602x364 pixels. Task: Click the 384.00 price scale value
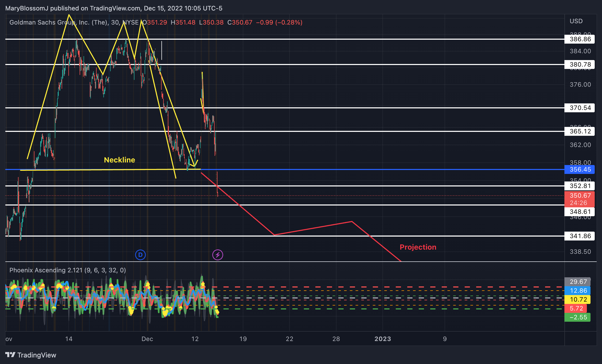580,51
